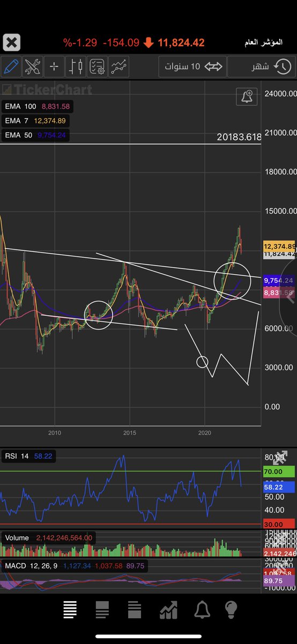Select the pencil drawing tool

point(11,67)
